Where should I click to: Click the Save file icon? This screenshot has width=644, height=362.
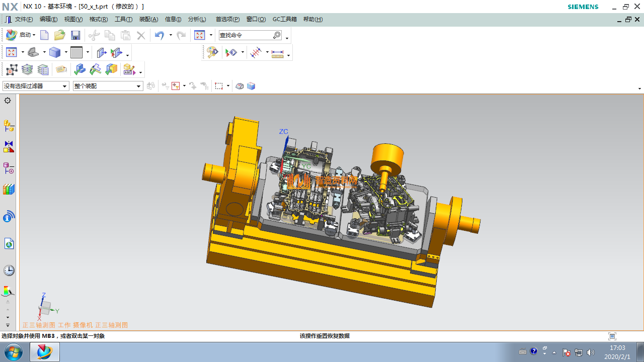pyautogui.click(x=75, y=35)
